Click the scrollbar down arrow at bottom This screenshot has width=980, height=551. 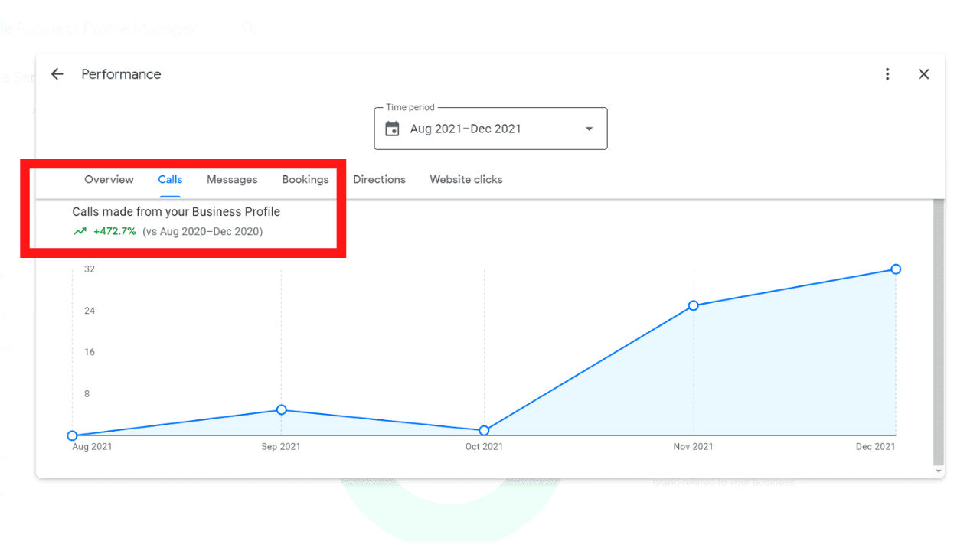(939, 472)
